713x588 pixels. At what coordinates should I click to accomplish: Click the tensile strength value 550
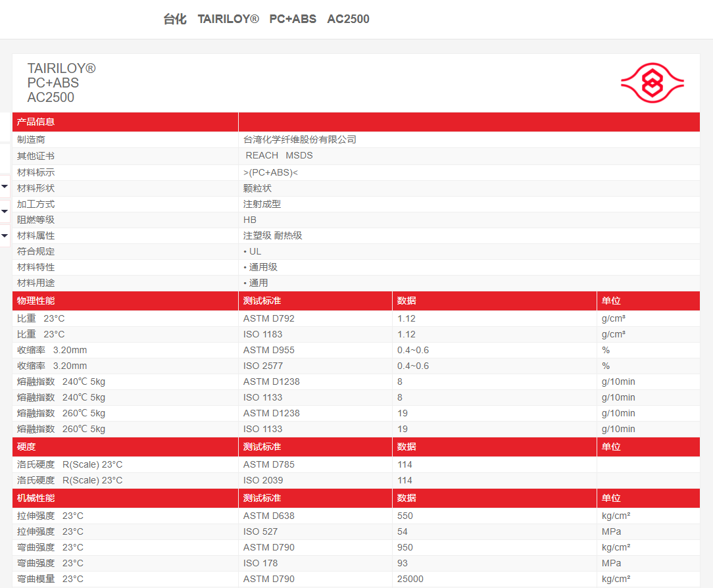coord(405,516)
